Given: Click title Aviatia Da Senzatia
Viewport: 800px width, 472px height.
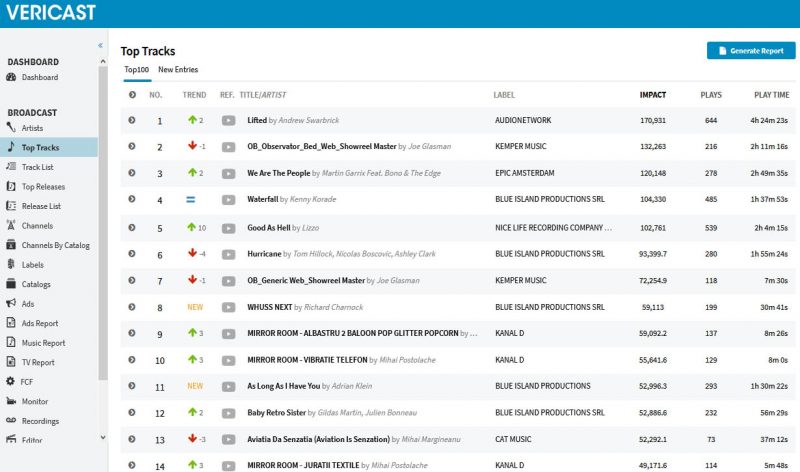Looking at the screenshot, I should (318, 439).
